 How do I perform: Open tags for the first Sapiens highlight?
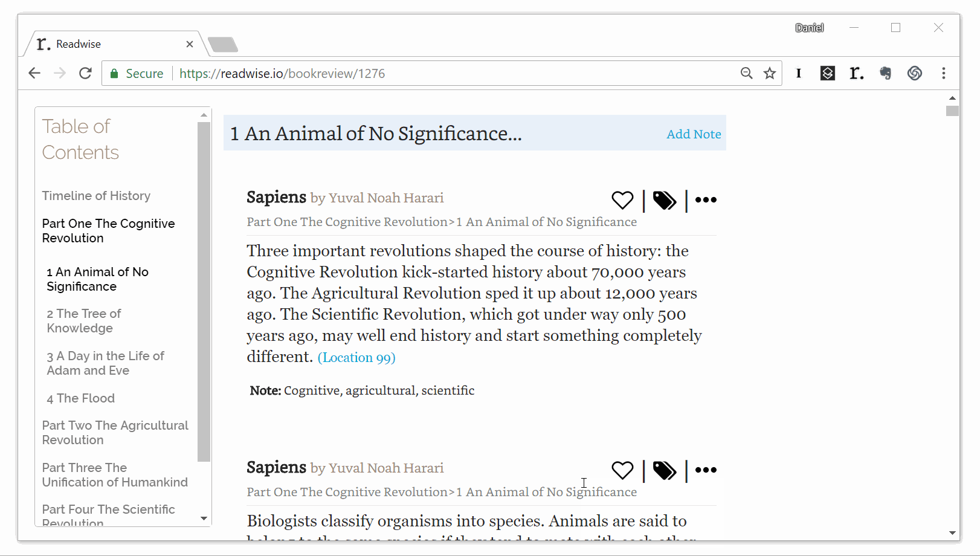tap(665, 200)
